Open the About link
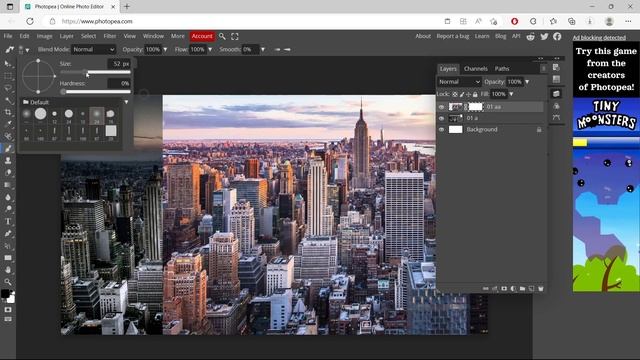 click(423, 36)
